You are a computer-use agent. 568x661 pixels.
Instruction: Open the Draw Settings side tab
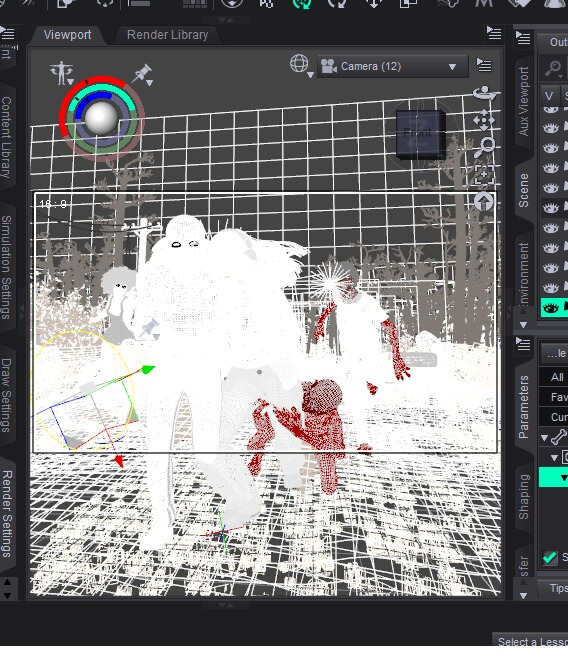6,395
